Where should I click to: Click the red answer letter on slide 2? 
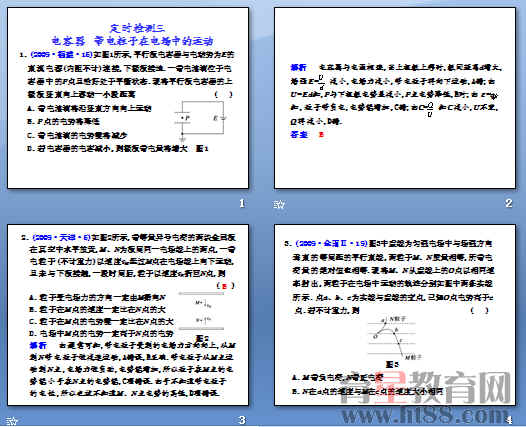[321, 135]
